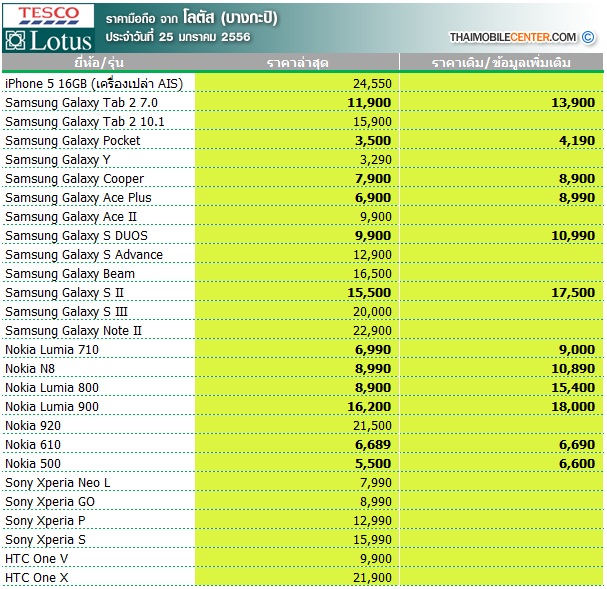Click the old price 15,400

[x=573, y=387]
